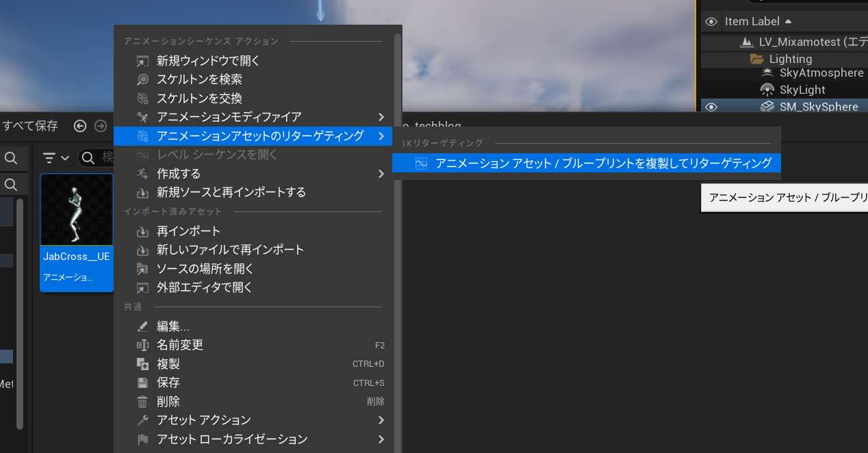
Task: Click the back navigation arrow icon
Action: [x=80, y=126]
